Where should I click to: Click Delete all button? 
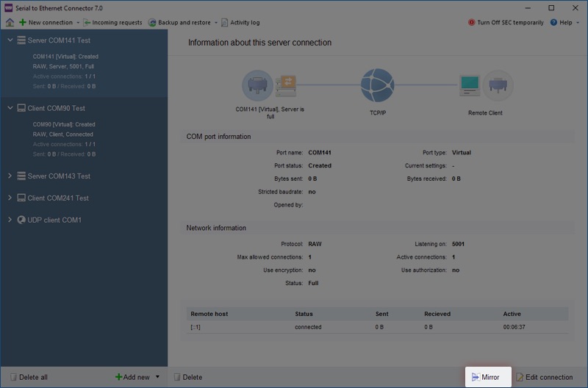coord(29,377)
